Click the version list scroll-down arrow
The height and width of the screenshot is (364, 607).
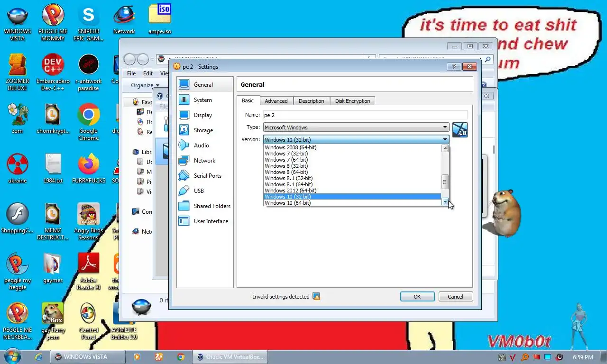pos(445,202)
